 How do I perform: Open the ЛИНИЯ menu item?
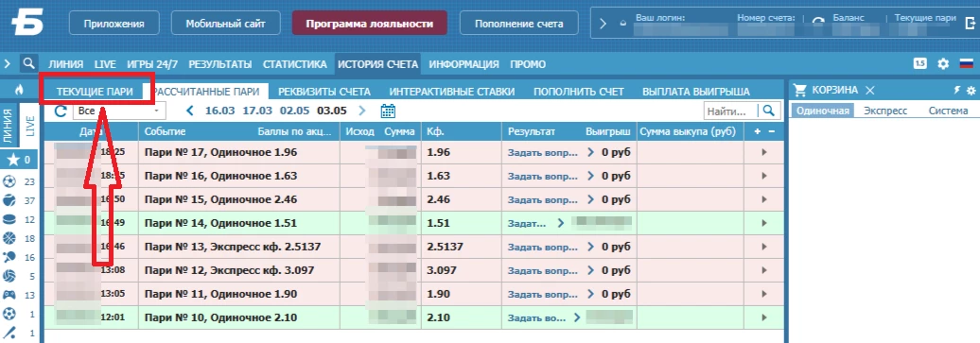pyautogui.click(x=65, y=63)
